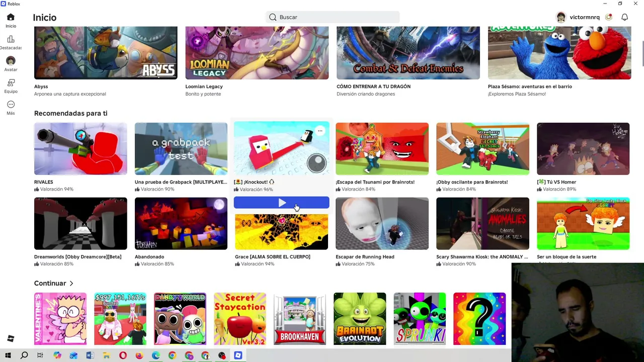
Task: Open the Windows Start button
Action: click(x=8, y=355)
